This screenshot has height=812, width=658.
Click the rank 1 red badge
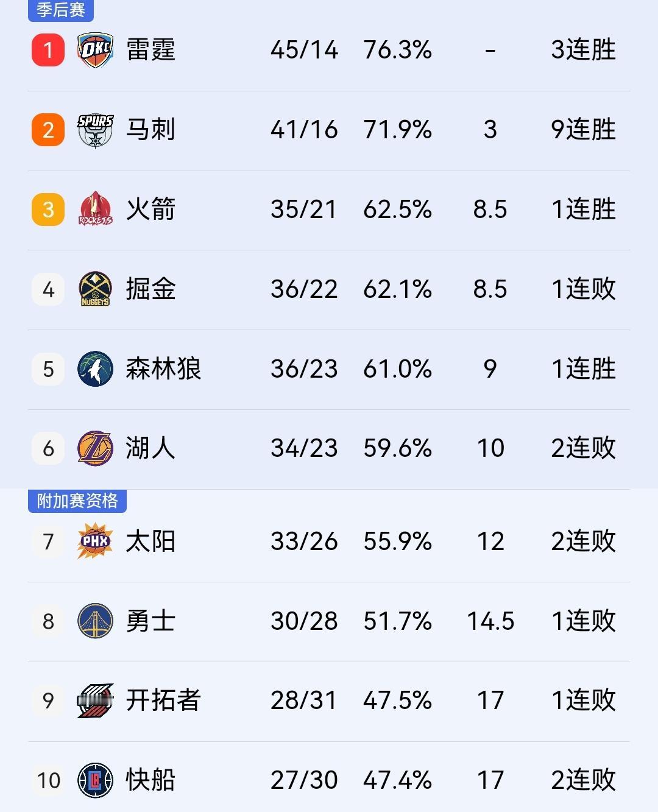[47, 50]
